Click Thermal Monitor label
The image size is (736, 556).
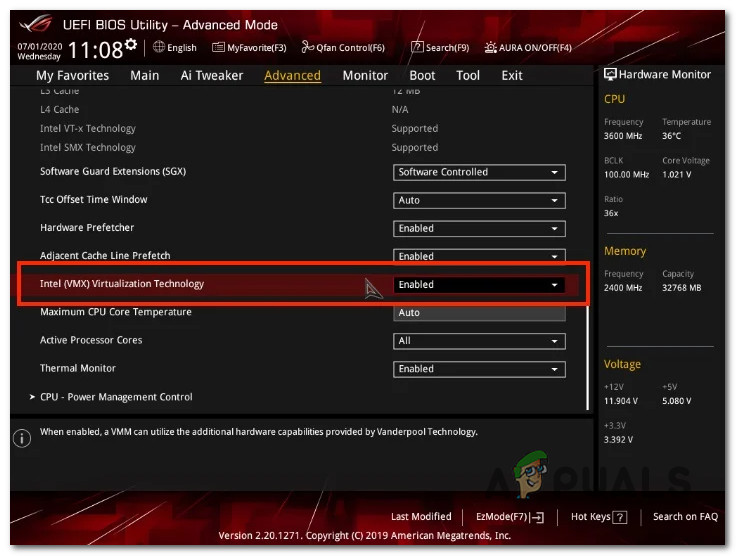pyautogui.click(x=78, y=368)
